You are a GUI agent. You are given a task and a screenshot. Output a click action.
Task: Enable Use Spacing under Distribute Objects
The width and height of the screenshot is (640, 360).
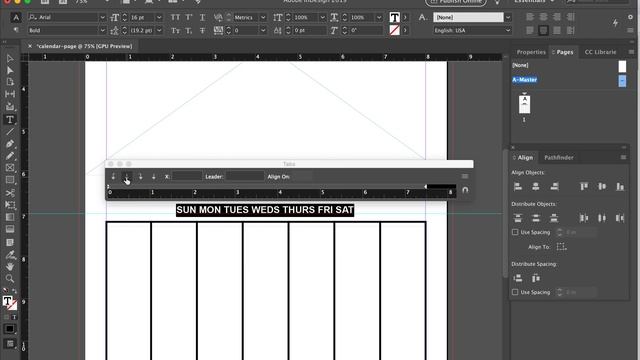(x=515, y=232)
